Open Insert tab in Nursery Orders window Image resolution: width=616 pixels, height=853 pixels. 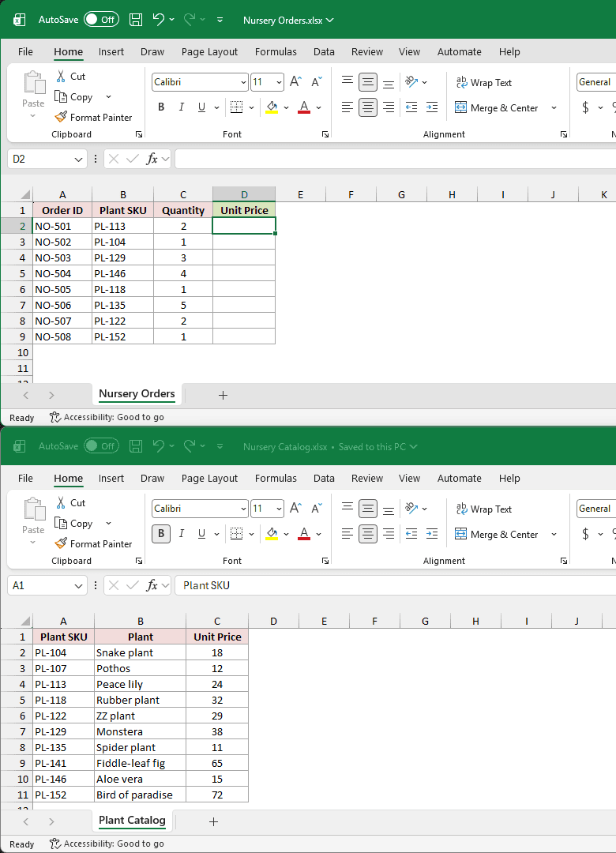click(111, 51)
